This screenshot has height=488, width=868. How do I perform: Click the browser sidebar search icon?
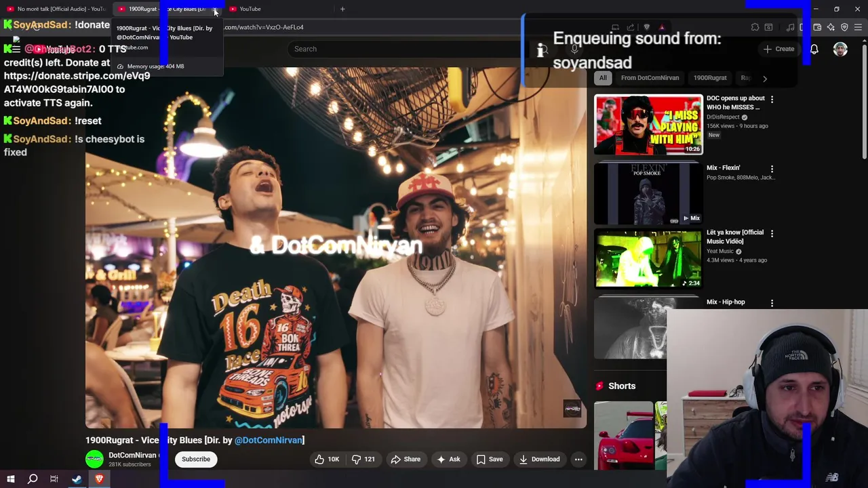[x=768, y=27]
